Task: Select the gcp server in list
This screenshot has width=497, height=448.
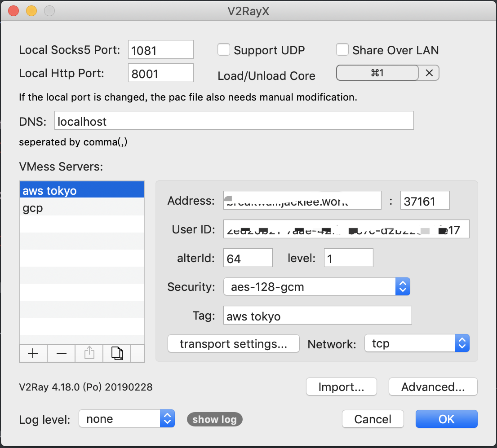Action: [81, 209]
